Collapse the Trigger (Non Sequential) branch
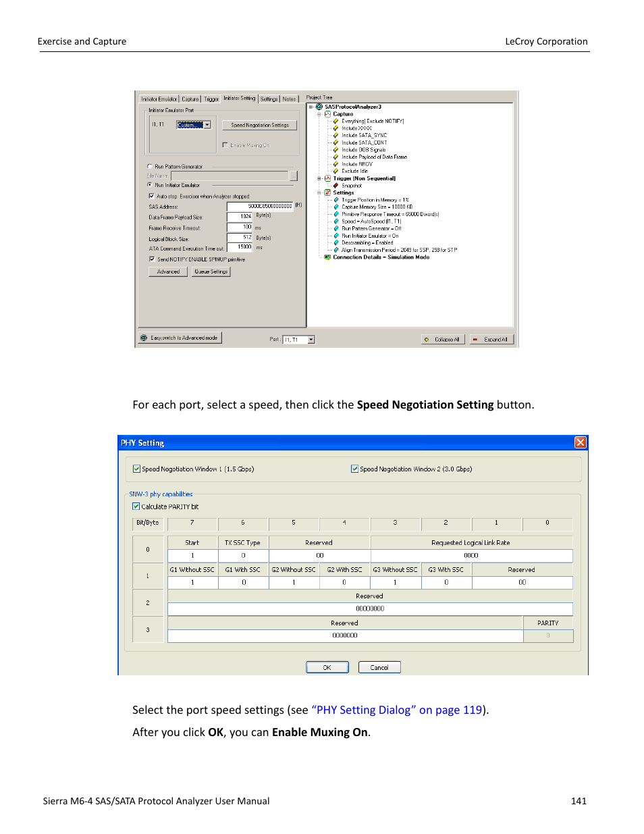 coord(319,178)
